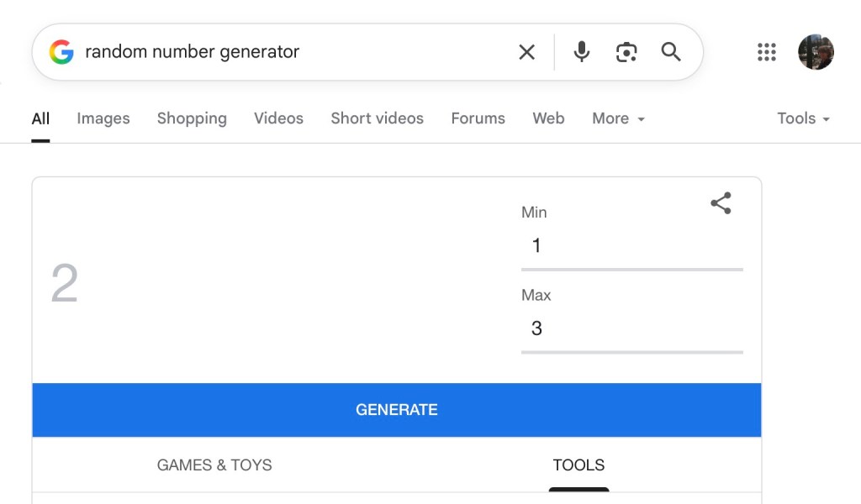This screenshot has height=504, width=861.
Task: Share the random number generator
Action: coord(721,203)
